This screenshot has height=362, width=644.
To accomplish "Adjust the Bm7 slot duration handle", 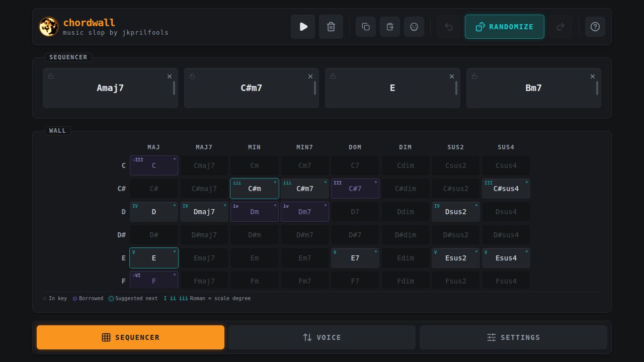I will (597, 88).
